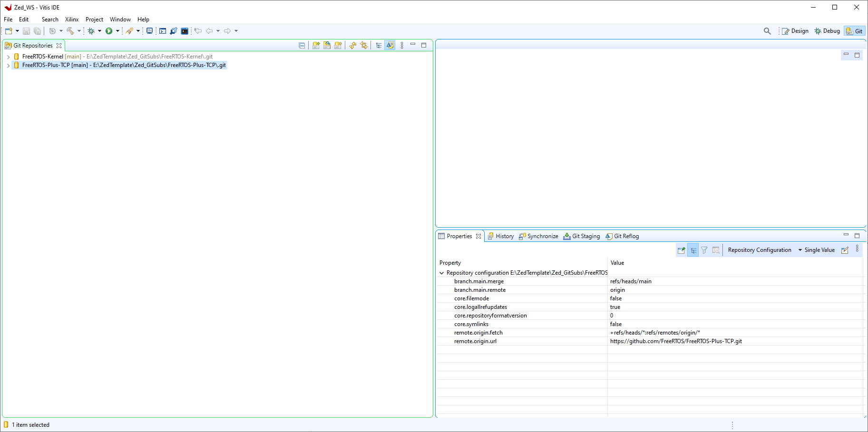Click the Single Value button
The width and height of the screenshot is (868, 432).
pos(819,250)
